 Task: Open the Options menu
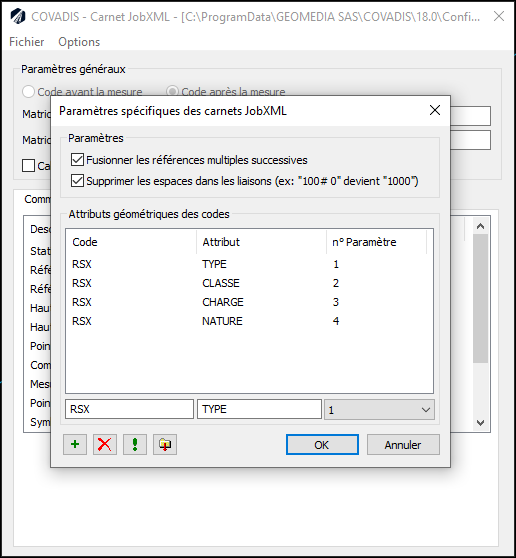coord(79,42)
